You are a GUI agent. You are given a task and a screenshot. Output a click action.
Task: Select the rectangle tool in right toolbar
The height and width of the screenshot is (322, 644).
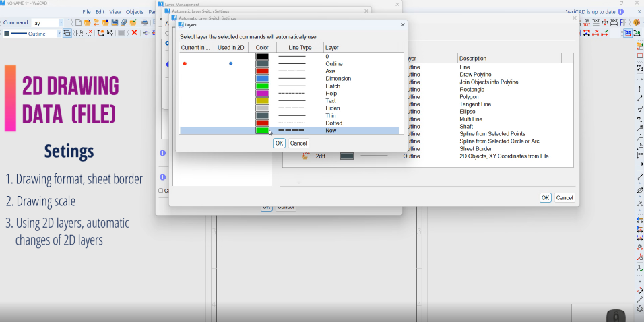[x=639, y=55]
